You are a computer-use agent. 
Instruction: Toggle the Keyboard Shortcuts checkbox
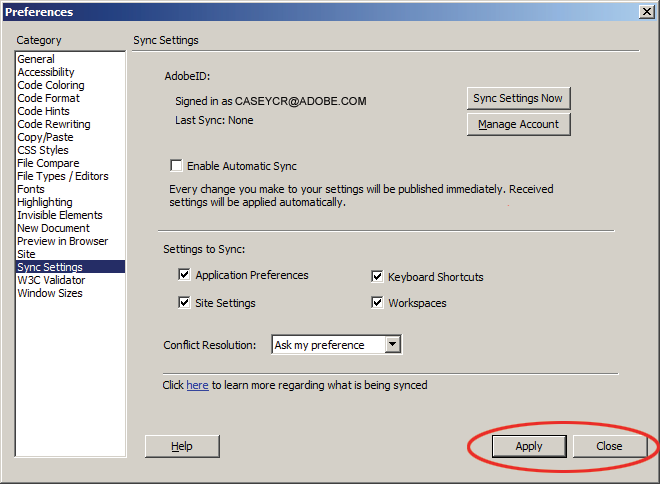tap(377, 277)
